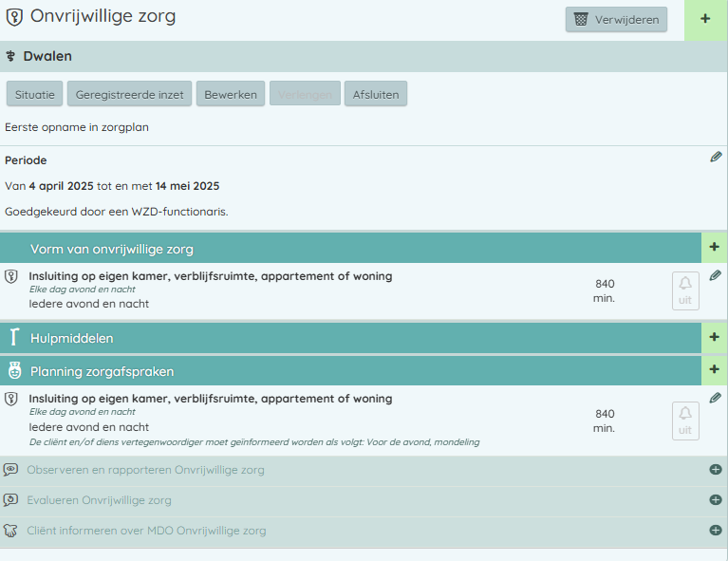Add item to Vorm van onvrijwillige zorg

pos(714,248)
